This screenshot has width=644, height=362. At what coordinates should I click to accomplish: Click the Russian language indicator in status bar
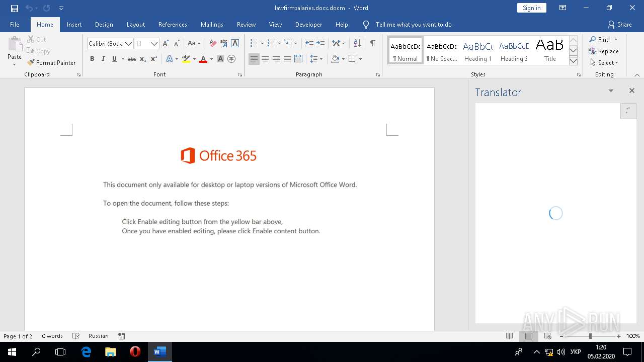(x=99, y=336)
